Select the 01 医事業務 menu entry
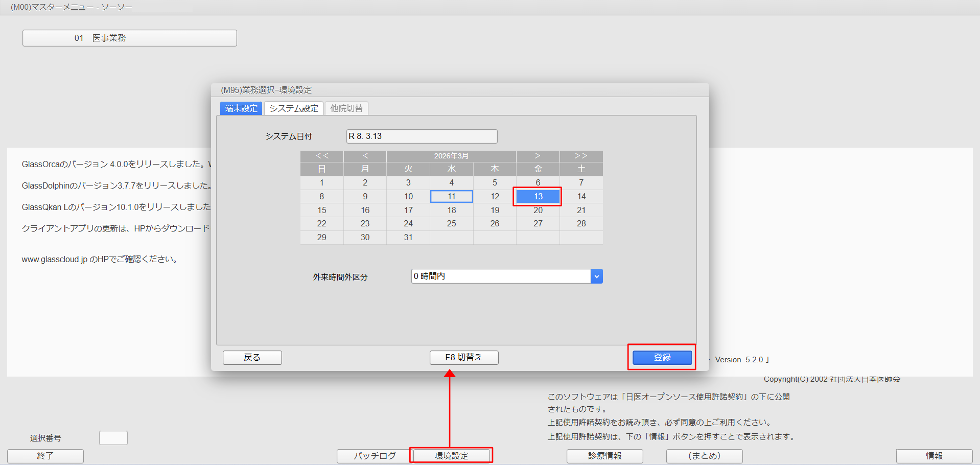Viewport: 980px width, 465px height. click(129, 37)
